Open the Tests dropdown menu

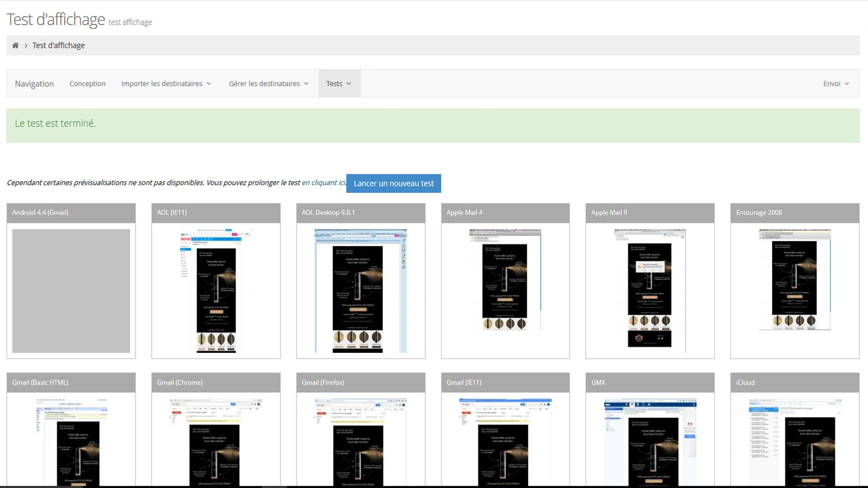(x=339, y=84)
